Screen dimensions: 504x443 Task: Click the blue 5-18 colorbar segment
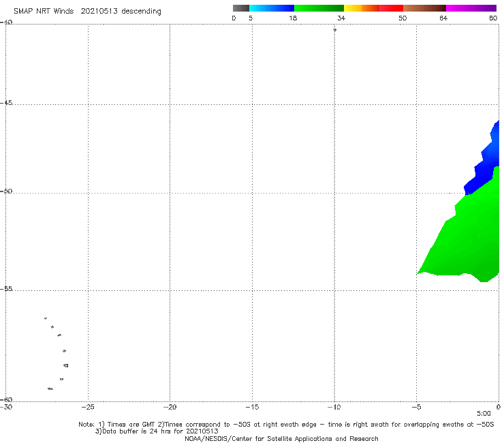point(272,8)
